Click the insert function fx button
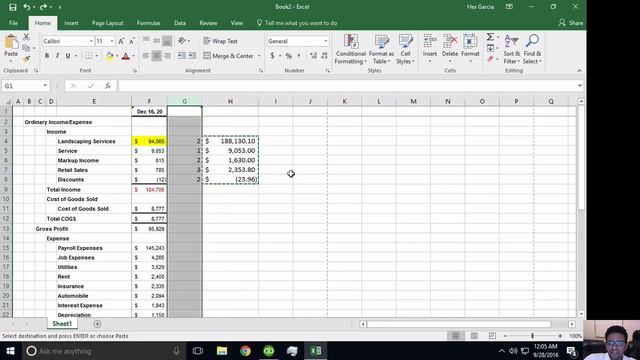640x360 pixels. point(108,86)
